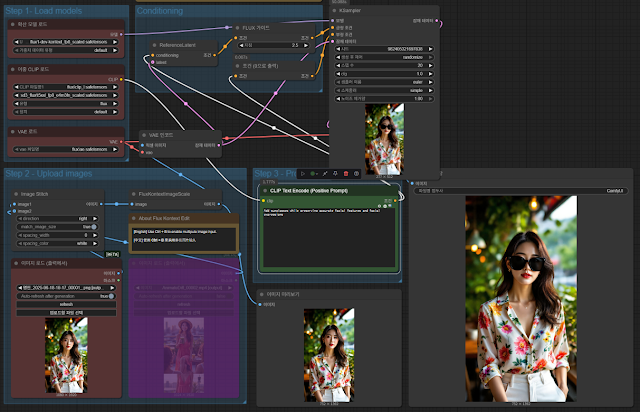Collapse the FluxKontextImageScale node via title dot
Image resolution: width=640 pixels, height=412 pixels.
[x=133, y=194]
